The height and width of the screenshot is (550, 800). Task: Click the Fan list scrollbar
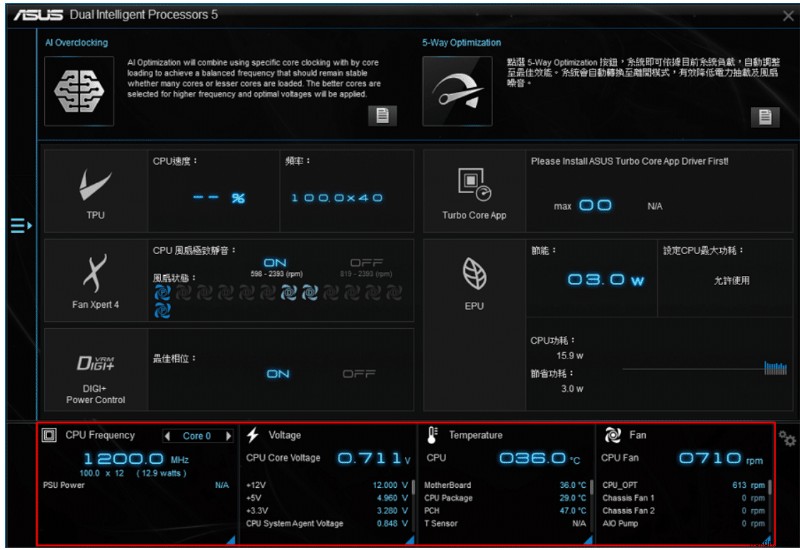pos(769,487)
